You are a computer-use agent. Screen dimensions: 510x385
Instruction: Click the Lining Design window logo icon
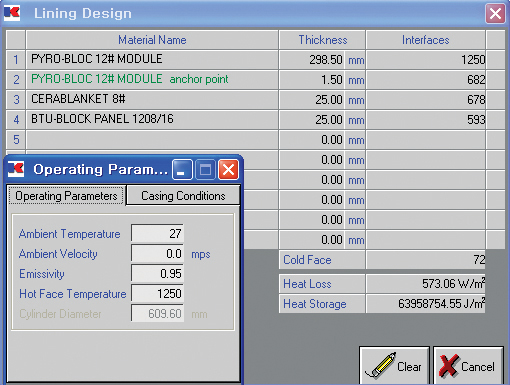click(12, 13)
